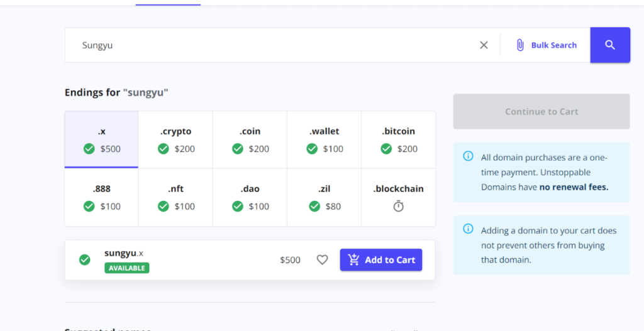Click info icon beside one-time payment note
This screenshot has height=331, width=644.
[x=468, y=156]
